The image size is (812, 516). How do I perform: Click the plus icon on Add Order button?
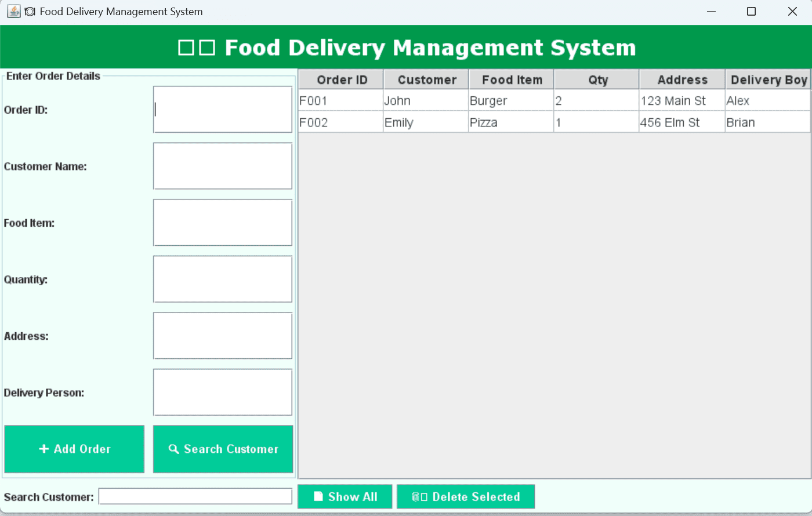tap(43, 449)
